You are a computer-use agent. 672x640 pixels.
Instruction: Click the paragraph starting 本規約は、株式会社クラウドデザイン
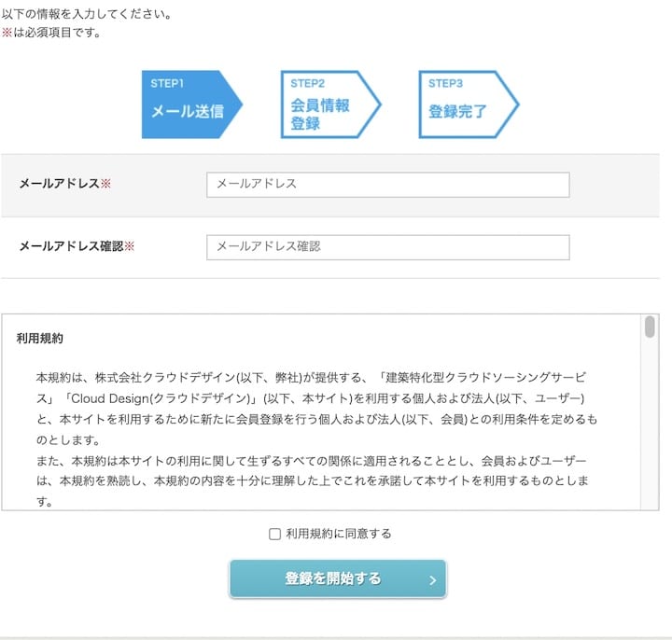[x=315, y=409]
